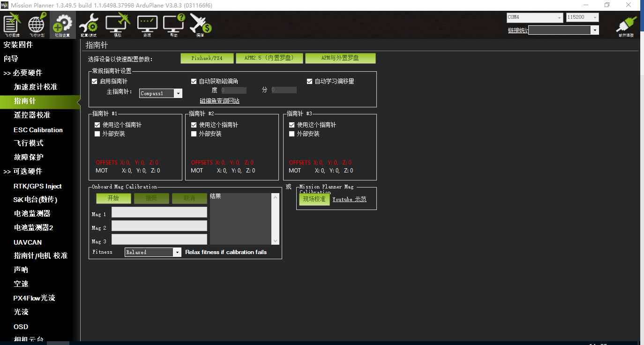Open the Config/Tuning (配置/调试) wrench icon
644x345 pixels.
click(x=88, y=25)
